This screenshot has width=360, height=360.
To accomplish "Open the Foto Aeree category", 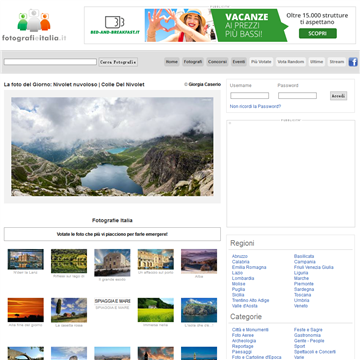I will 243,335.
